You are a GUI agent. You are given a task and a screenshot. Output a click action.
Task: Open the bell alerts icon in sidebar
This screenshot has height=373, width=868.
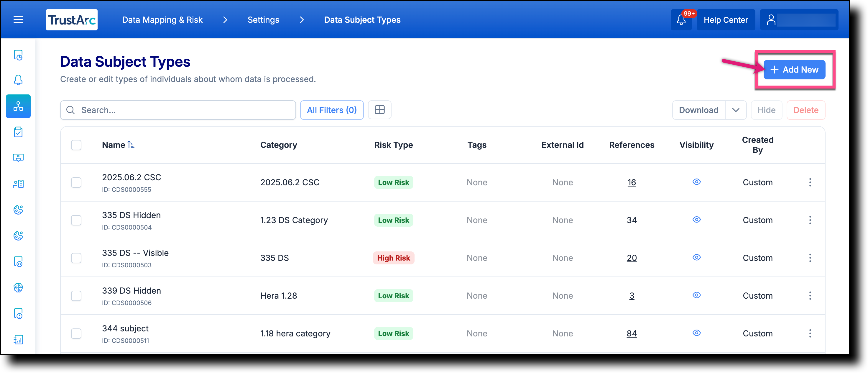pyautogui.click(x=18, y=80)
